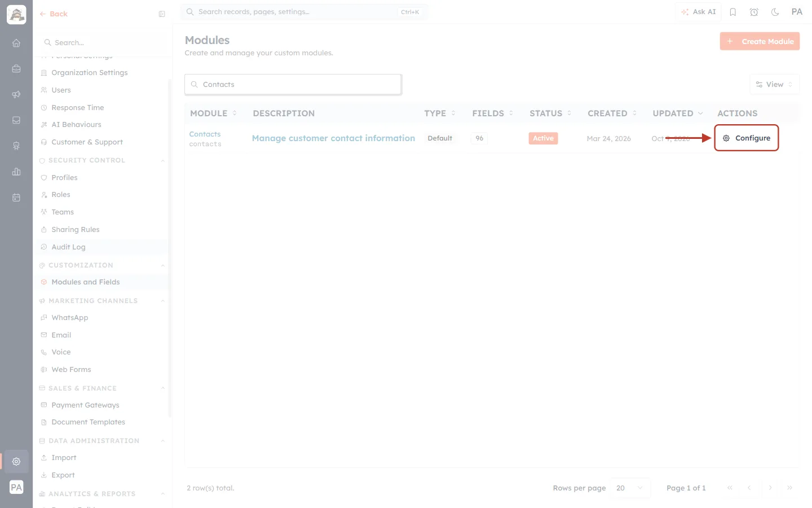The image size is (812, 508).
Task: Open the Rows per page dropdown
Action: (630, 488)
